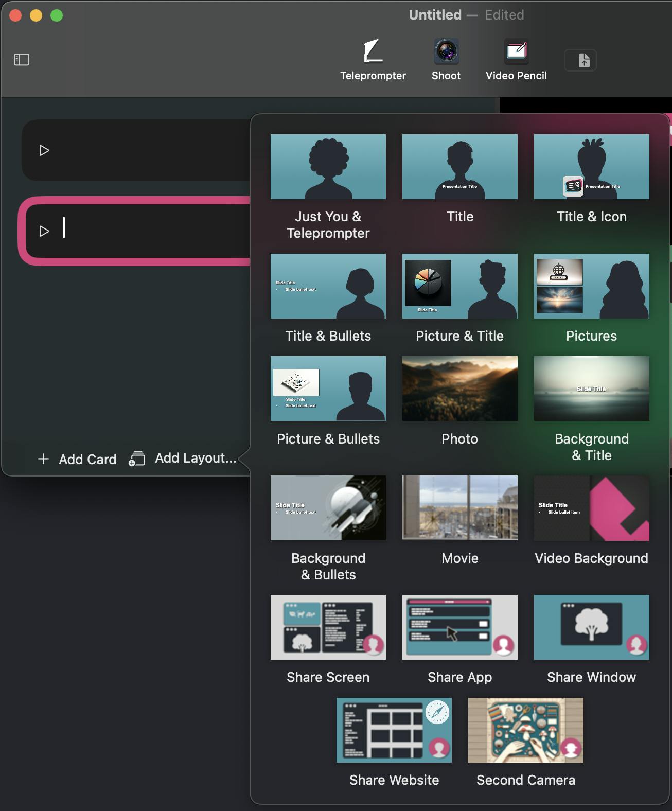The width and height of the screenshot is (672, 811).
Task: Toggle the sidebar panel
Action: 22,60
